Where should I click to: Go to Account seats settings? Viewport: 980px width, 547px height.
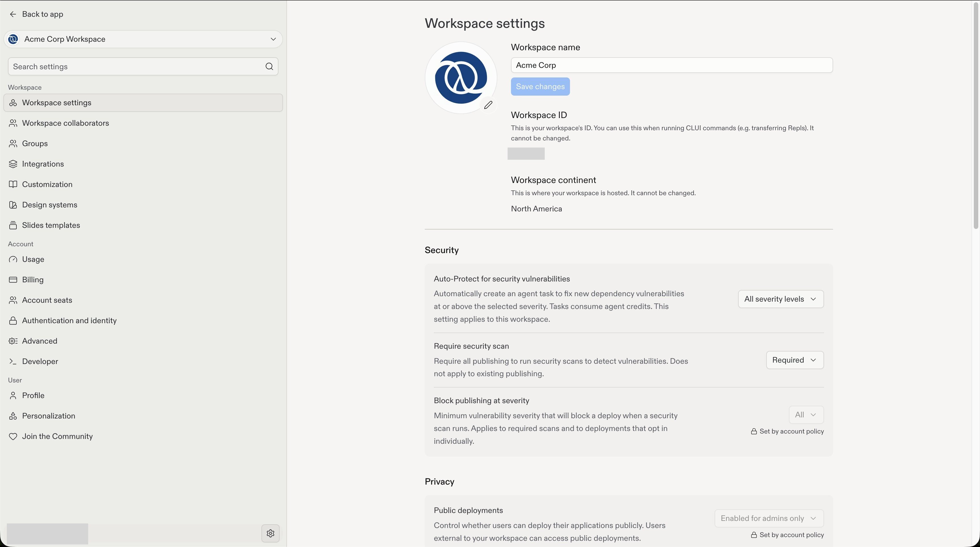[x=143, y=300]
